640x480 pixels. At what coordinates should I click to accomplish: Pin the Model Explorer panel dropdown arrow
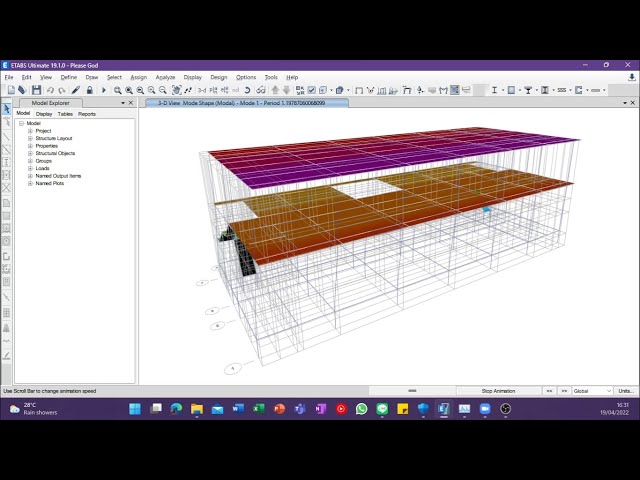[x=124, y=102]
